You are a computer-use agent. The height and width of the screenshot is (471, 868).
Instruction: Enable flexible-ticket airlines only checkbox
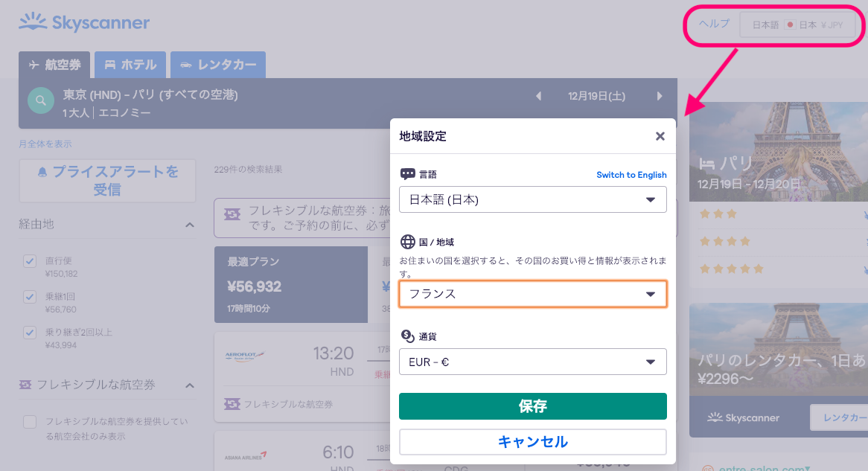point(30,422)
